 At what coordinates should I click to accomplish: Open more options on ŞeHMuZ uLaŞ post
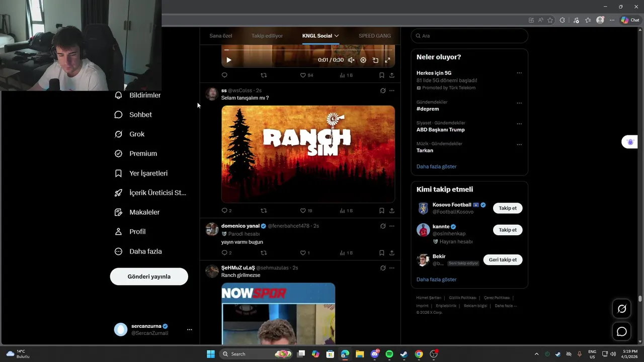coord(392,268)
